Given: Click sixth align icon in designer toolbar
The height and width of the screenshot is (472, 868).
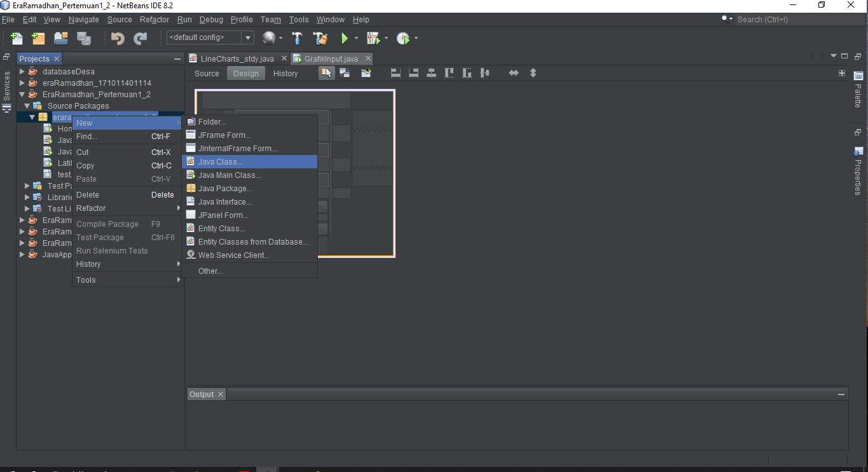Looking at the screenshot, I should pyautogui.click(x=485, y=73).
